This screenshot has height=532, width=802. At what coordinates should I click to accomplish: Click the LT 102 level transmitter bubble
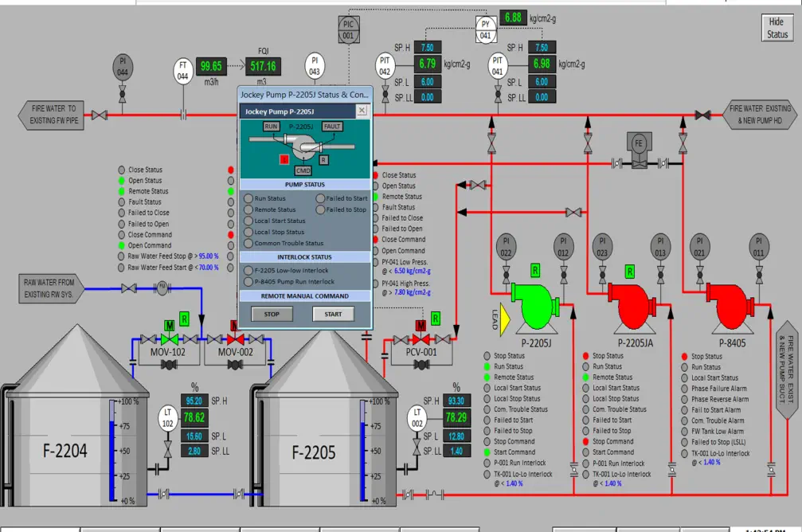(x=168, y=418)
